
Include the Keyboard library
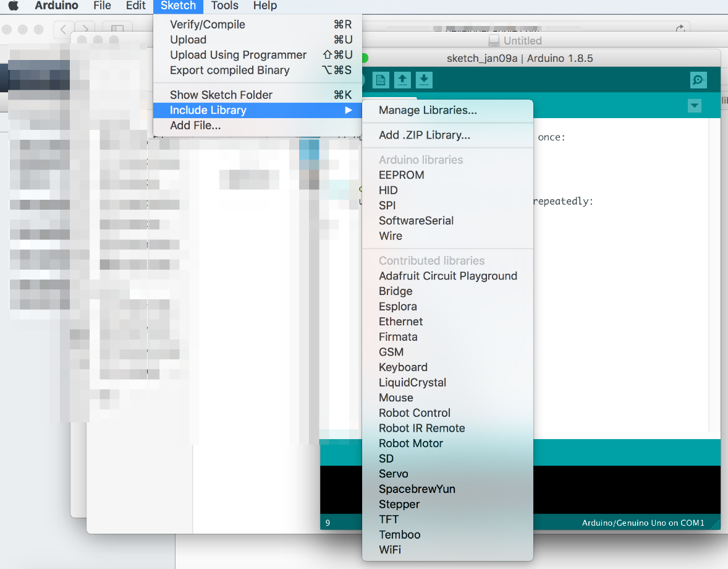point(447,367)
